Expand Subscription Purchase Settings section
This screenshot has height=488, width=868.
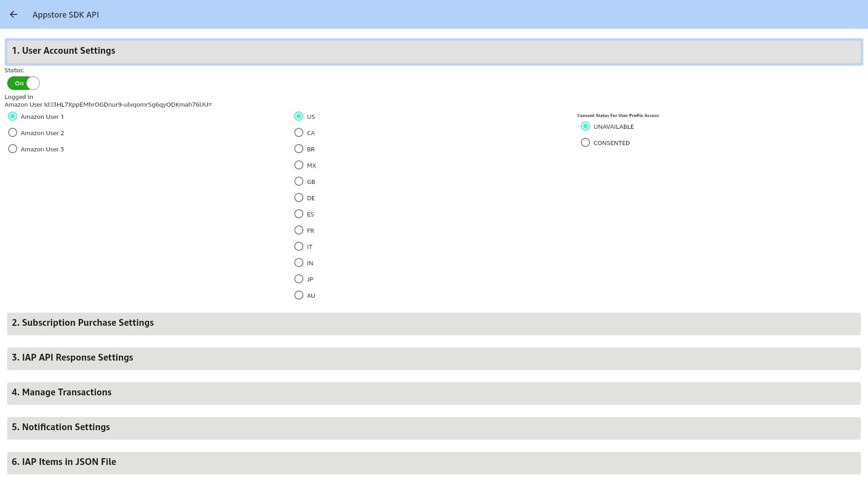(x=434, y=323)
